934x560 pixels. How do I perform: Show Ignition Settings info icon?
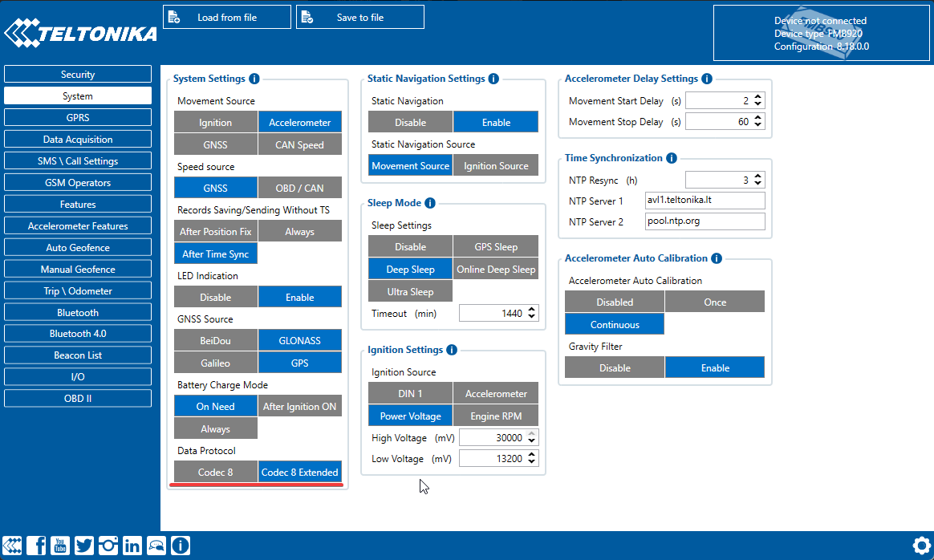point(452,350)
